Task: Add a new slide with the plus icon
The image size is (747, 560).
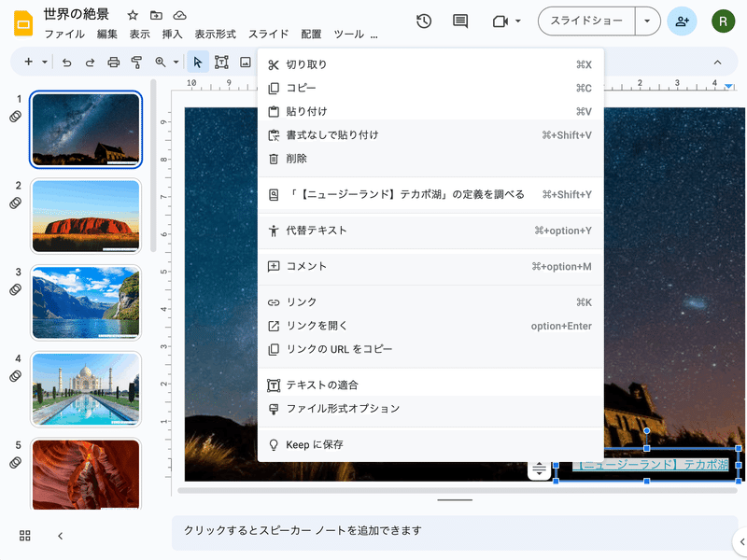Action: pos(29,62)
